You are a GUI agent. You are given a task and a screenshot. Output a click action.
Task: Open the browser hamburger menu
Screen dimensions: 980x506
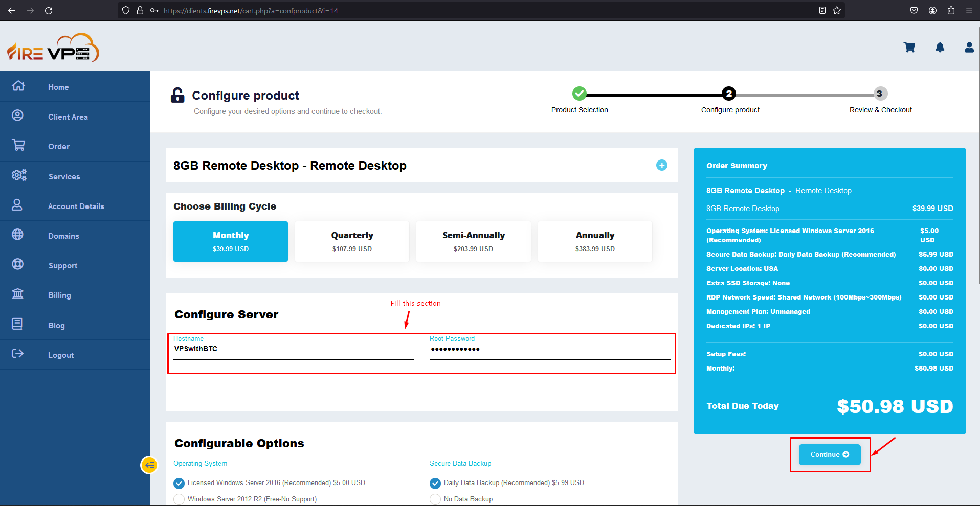[969, 10]
